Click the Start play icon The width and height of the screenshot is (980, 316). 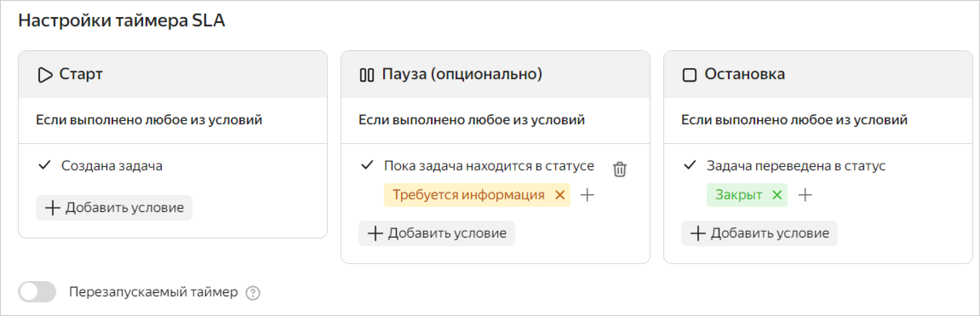click(x=45, y=75)
